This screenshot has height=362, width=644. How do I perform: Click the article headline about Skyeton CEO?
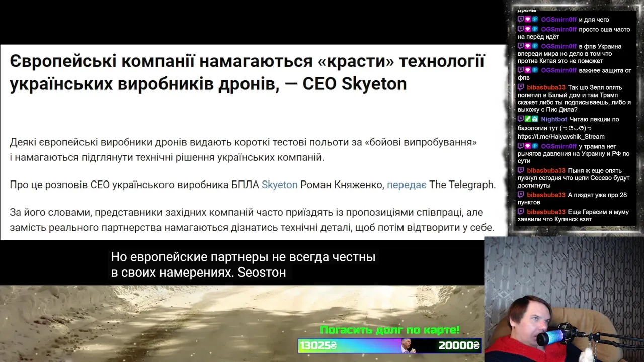[247, 72]
